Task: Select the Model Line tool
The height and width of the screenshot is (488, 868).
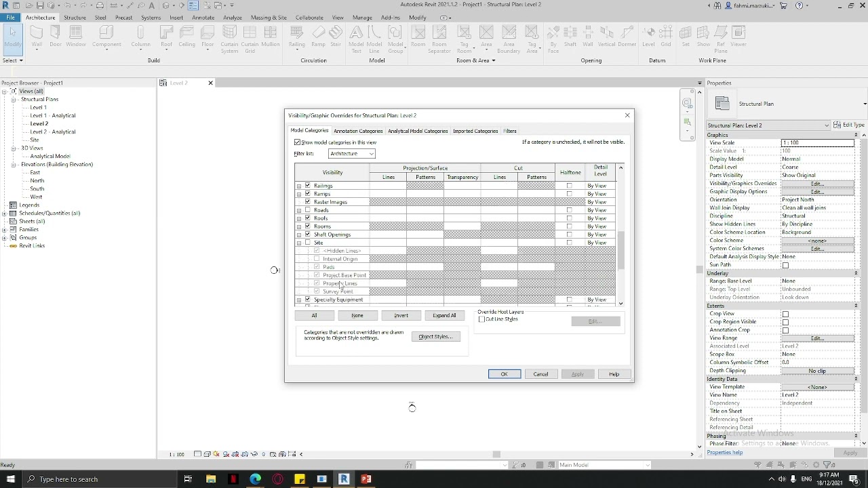Action: [374, 39]
